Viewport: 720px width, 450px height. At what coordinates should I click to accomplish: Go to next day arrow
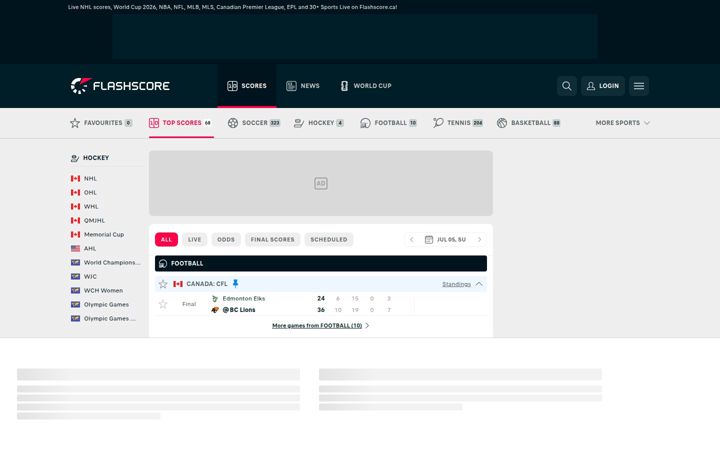(479, 240)
